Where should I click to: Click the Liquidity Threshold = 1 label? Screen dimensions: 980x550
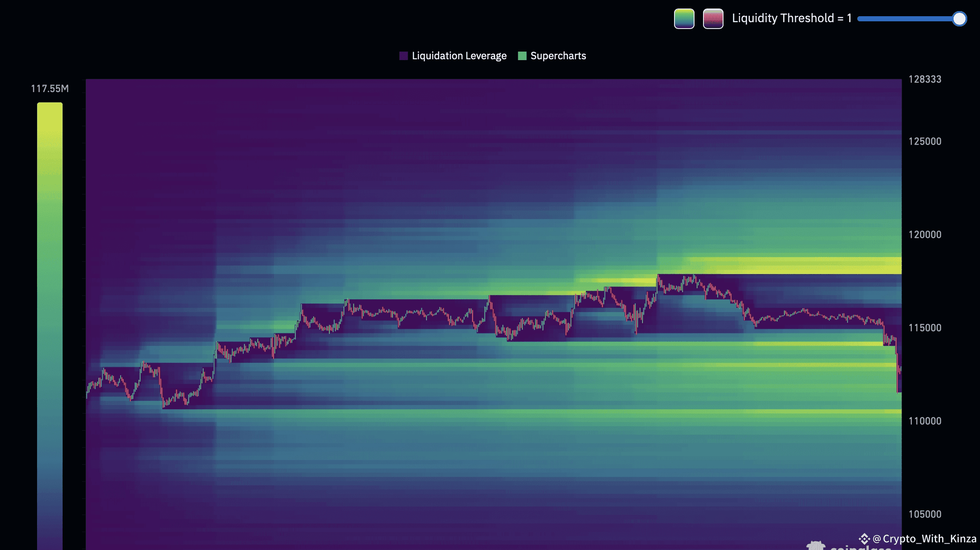coord(791,18)
